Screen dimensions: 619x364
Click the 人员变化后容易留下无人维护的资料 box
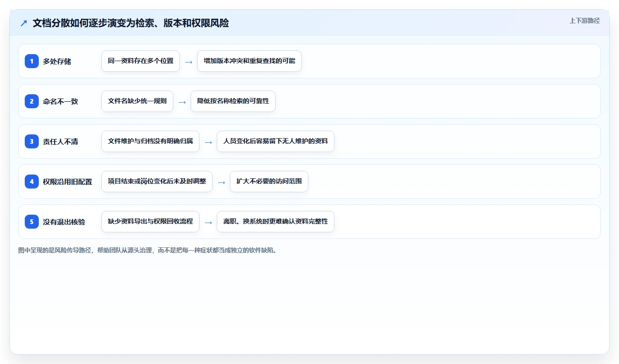(x=276, y=141)
